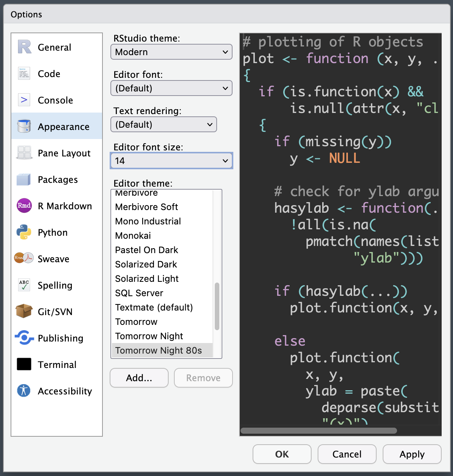453x476 pixels.
Task: Select the Monokai editor theme
Action: [x=163, y=235]
